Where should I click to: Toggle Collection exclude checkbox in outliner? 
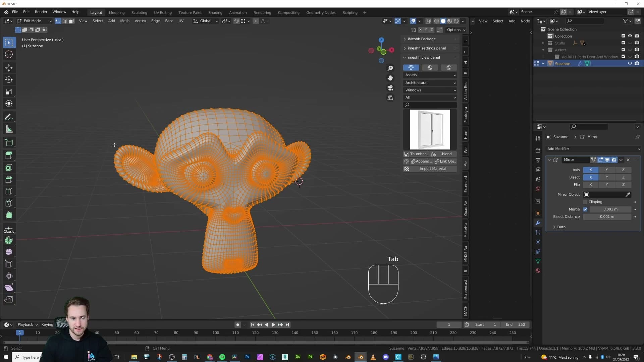(623, 36)
